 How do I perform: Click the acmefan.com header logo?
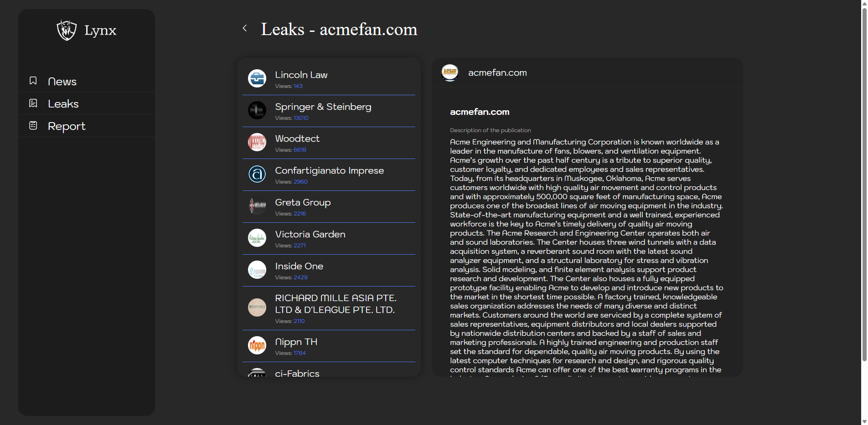pos(450,72)
